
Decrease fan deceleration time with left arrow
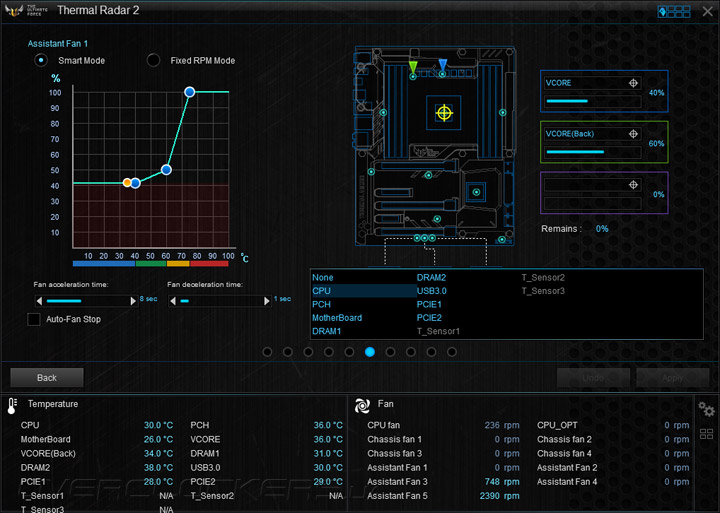click(x=173, y=301)
